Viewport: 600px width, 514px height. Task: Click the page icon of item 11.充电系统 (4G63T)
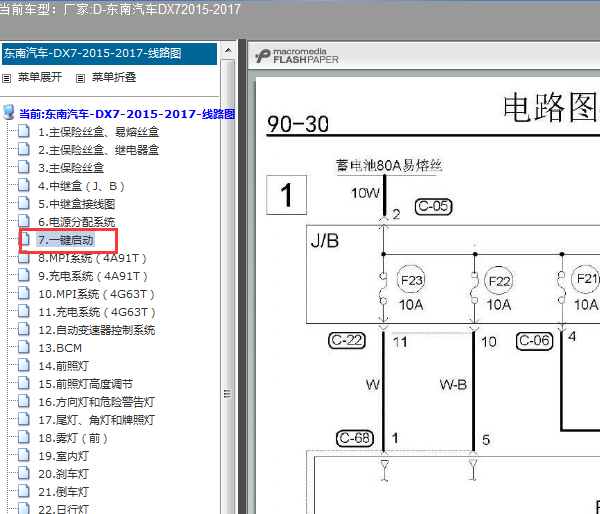(24, 311)
